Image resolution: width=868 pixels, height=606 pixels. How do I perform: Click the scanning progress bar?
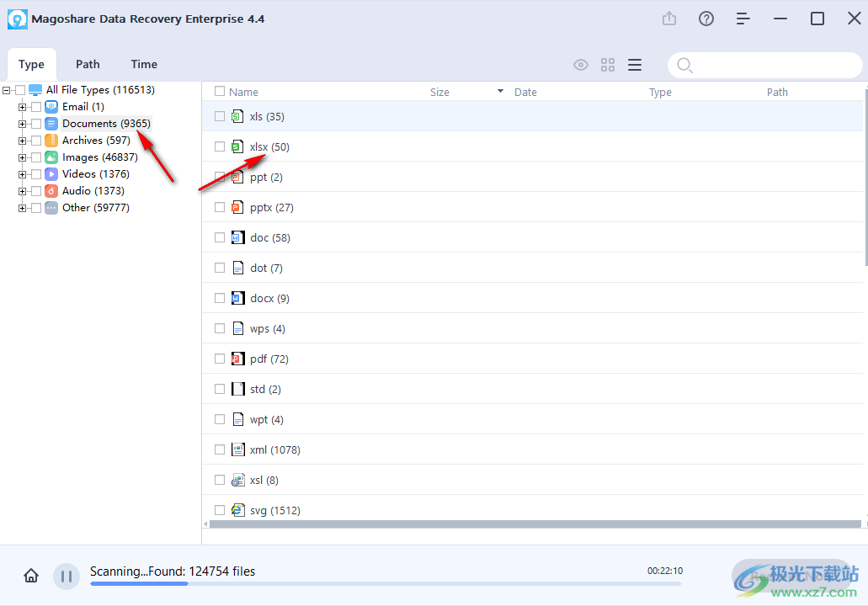click(x=386, y=583)
